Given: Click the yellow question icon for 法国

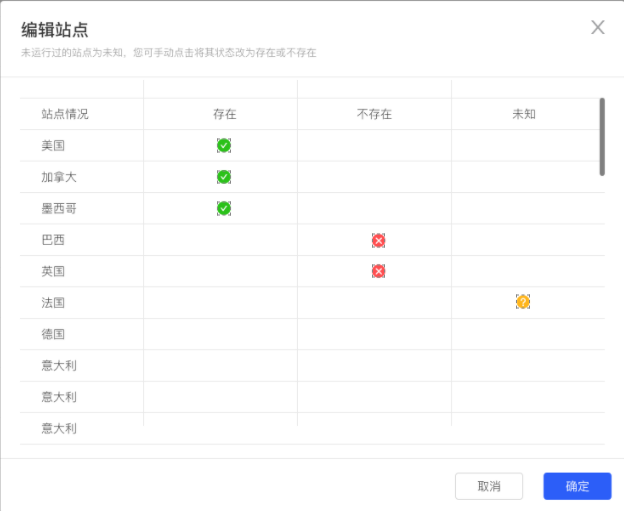Looking at the screenshot, I should 523,302.
